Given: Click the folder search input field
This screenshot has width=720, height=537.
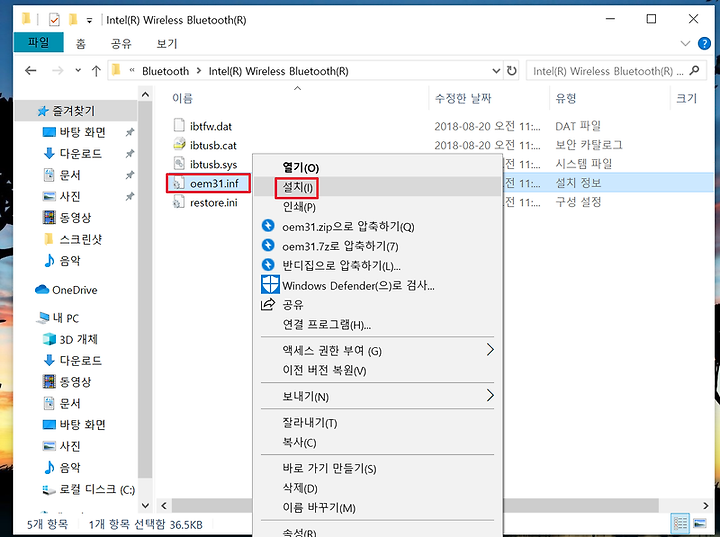Looking at the screenshot, I should coord(608,71).
